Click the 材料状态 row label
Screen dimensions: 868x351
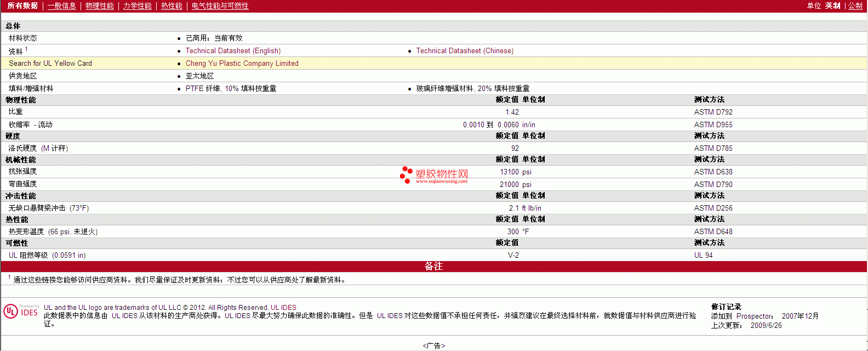23,38
